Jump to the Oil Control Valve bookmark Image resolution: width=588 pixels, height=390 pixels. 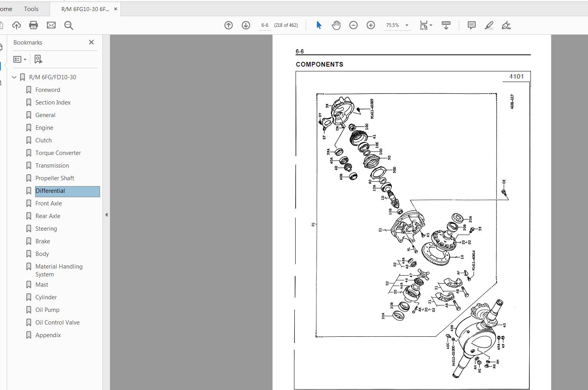click(58, 323)
